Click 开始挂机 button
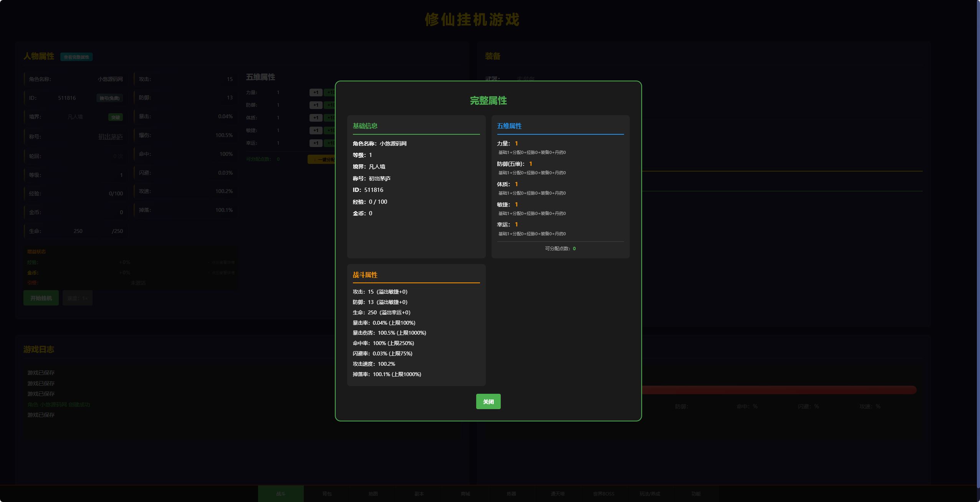 41,298
